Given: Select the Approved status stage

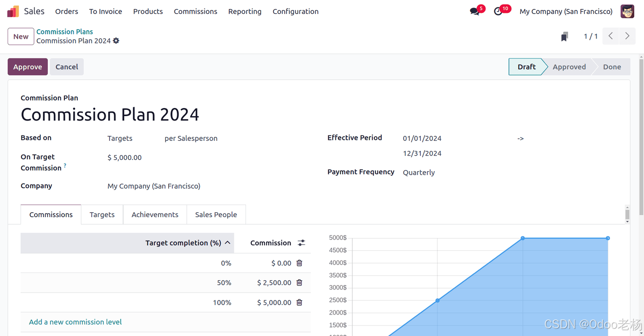Looking at the screenshot, I should (569, 67).
